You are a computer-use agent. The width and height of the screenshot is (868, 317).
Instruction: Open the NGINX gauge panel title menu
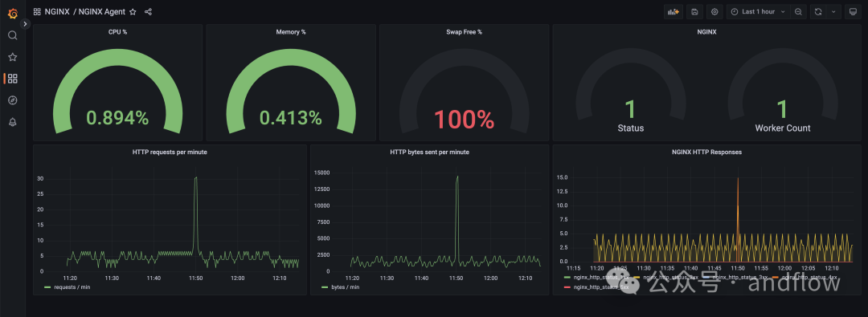(x=707, y=32)
